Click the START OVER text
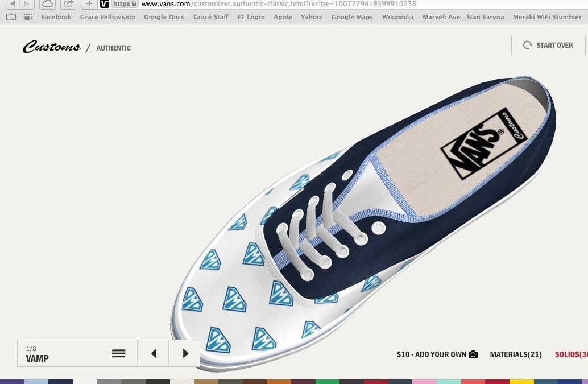The width and height of the screenshot is (588, 384). pyautogui.click(x=554, y=45)
